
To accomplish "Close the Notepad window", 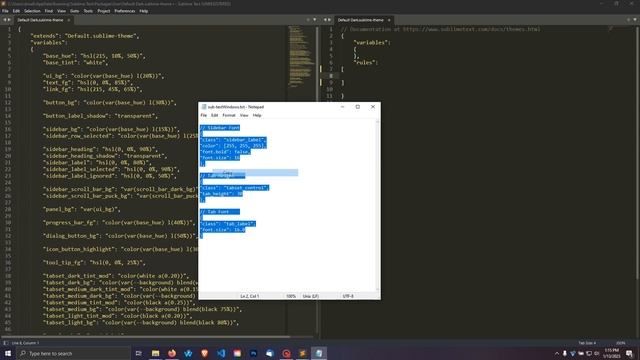I will point(373,107).
